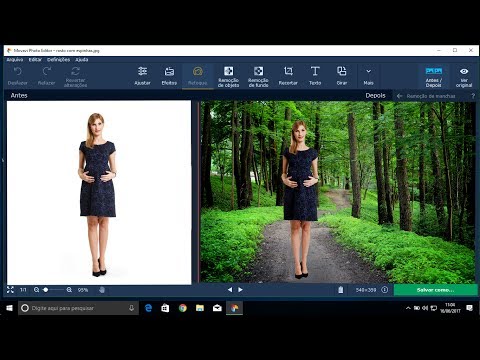Toggle Ver original eye icon

click(x=464, y=71)
